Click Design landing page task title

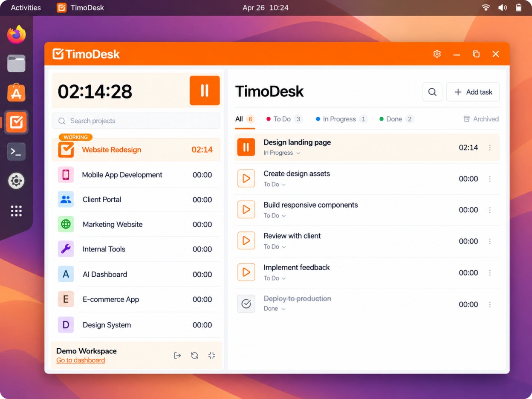point(297,142)
